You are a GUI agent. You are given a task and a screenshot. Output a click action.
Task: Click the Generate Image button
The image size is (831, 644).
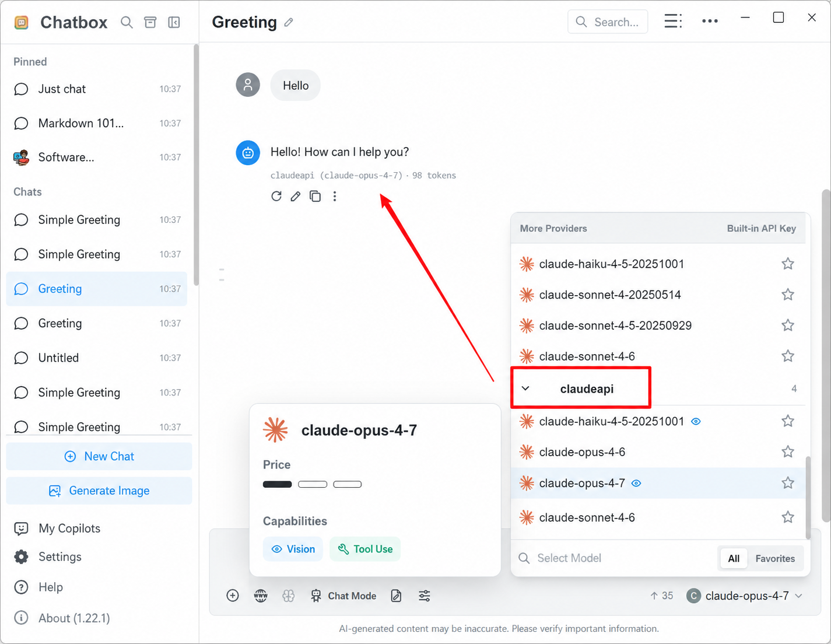click(99, 491)
